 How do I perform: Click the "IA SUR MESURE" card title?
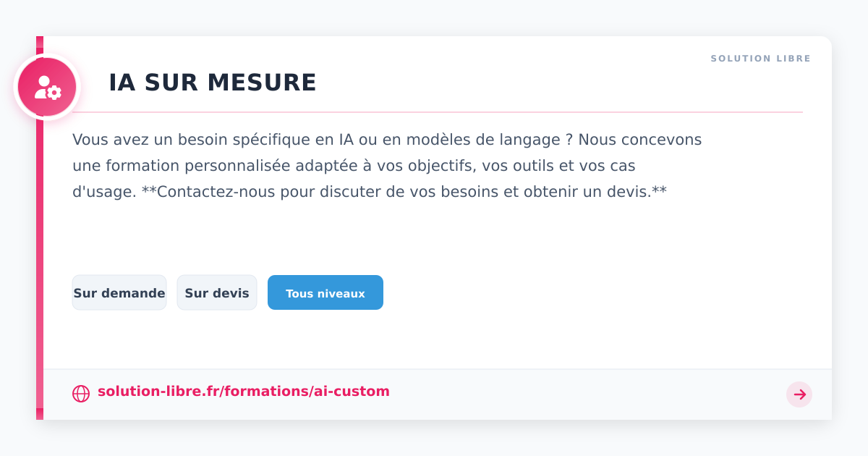(213, 83)
